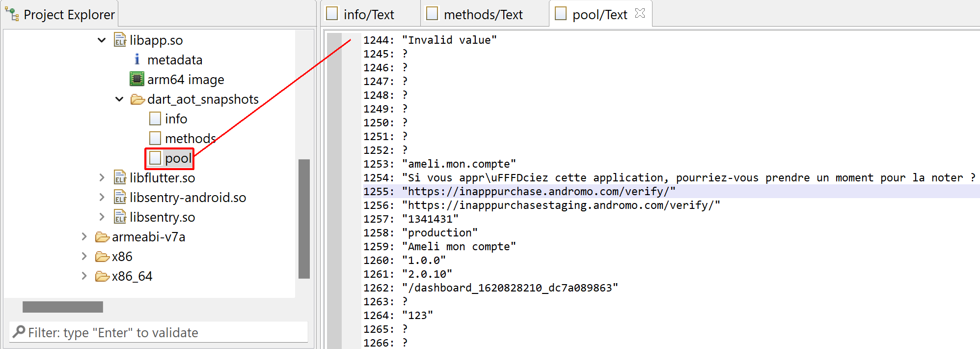Viewport: 980px width, 349px height.
Task: Close the pool/Text tab
Action: coord(640,13)
